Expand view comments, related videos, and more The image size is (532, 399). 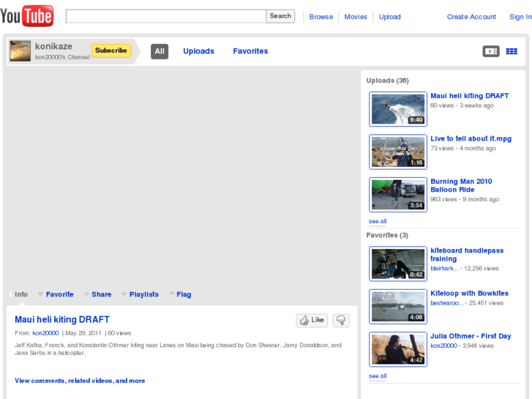(x=80, y=381)
